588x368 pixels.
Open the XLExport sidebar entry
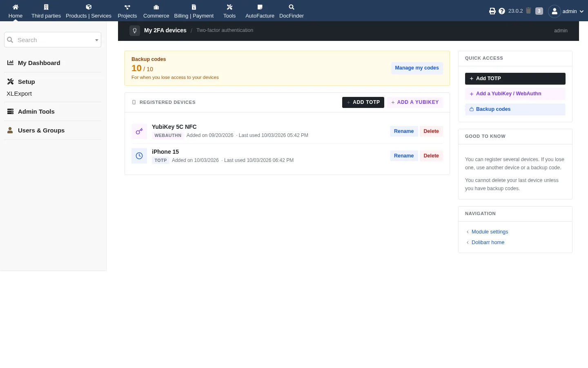click(x=19, y=94)
